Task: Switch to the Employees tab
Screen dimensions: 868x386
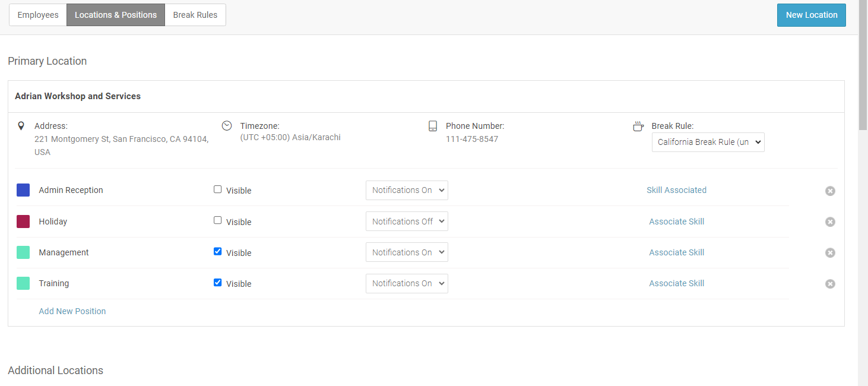Action: [38, 15]
